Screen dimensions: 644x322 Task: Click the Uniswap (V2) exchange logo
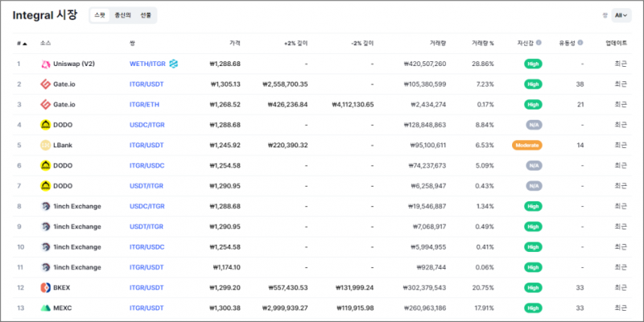tap(46, 63)
